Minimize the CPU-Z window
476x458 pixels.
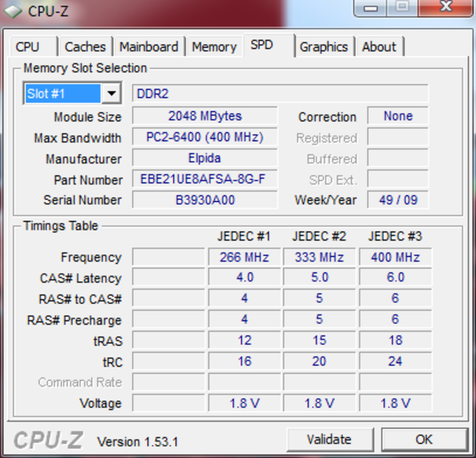[x=370, y=8]
